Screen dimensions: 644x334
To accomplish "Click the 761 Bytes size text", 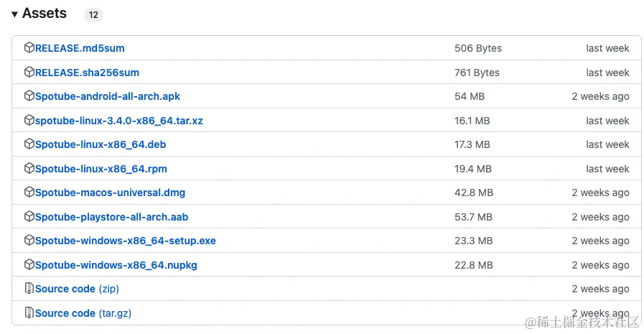I will [477, 73].
